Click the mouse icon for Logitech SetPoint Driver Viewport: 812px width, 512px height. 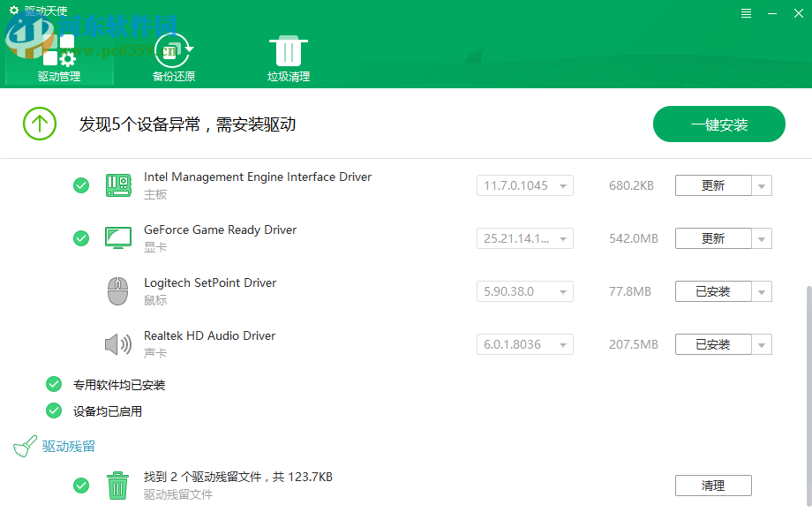tap(118, 291)
